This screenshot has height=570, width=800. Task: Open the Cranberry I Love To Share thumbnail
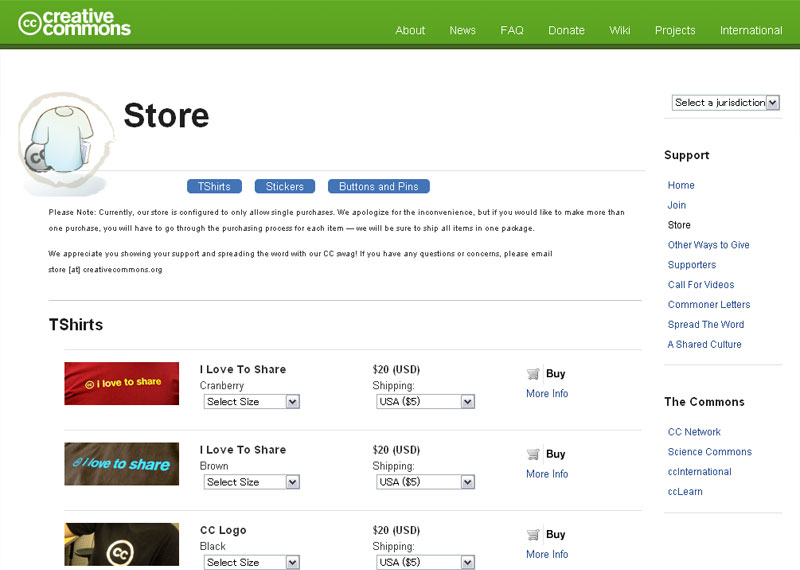point(122,383)
